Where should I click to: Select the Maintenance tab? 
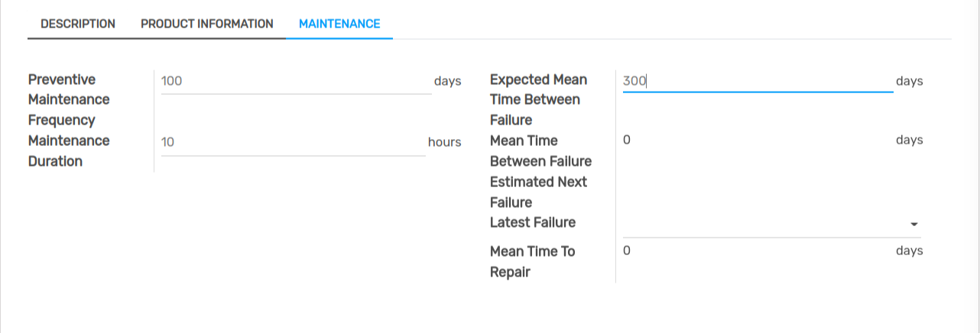pyautogui.click(x=339, y=24)
